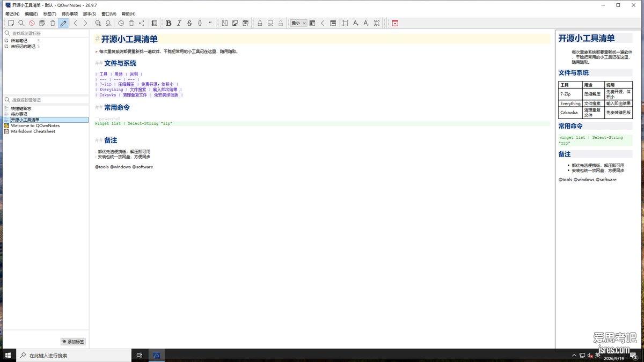Apply italic formatting

point(179,23)
